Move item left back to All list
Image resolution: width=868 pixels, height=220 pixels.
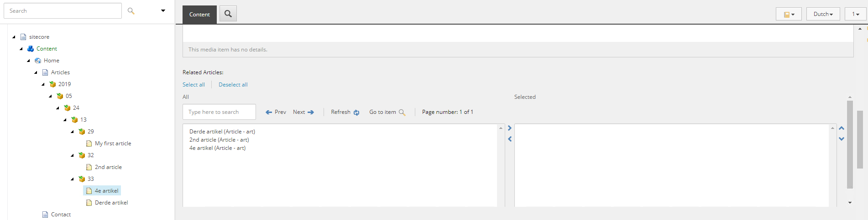(510, 139)
